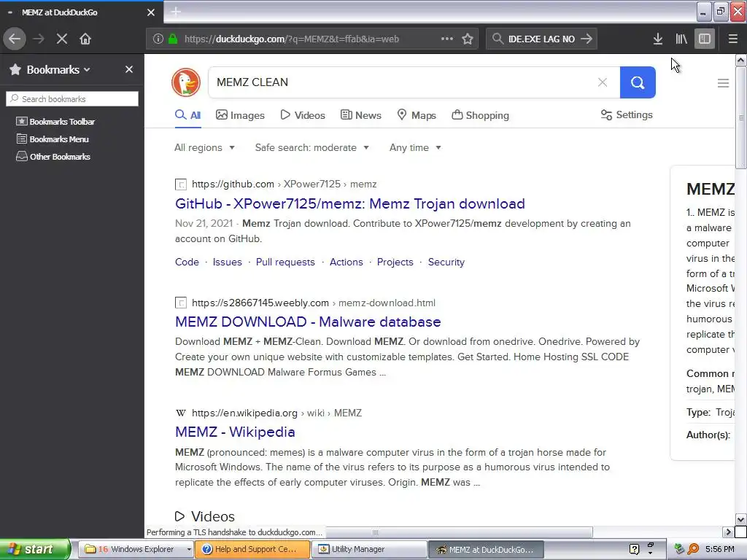Select the All results tab
The image size is (747, 560).
point(188,115)
